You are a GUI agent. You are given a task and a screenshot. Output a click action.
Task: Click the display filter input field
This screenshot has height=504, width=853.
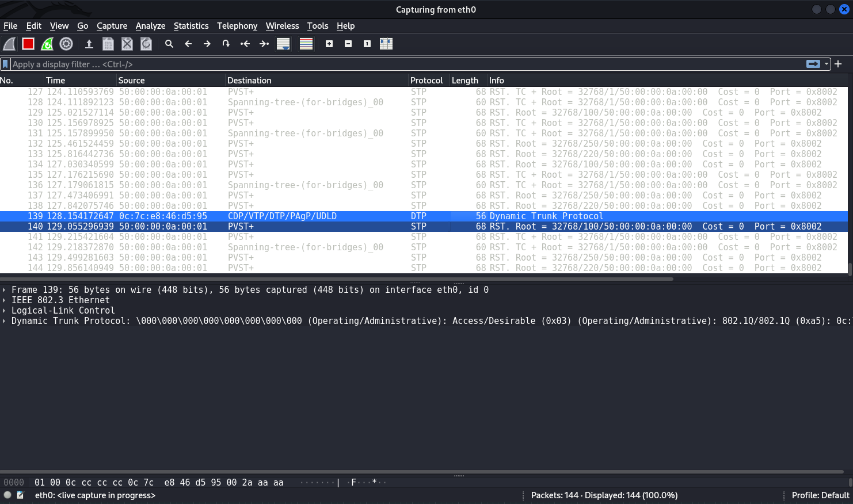403,64
